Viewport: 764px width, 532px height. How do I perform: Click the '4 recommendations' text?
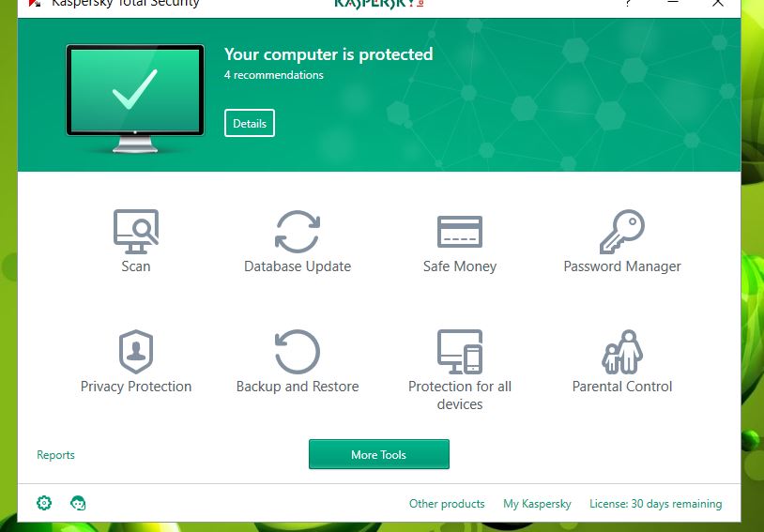[x=274, y=75]
